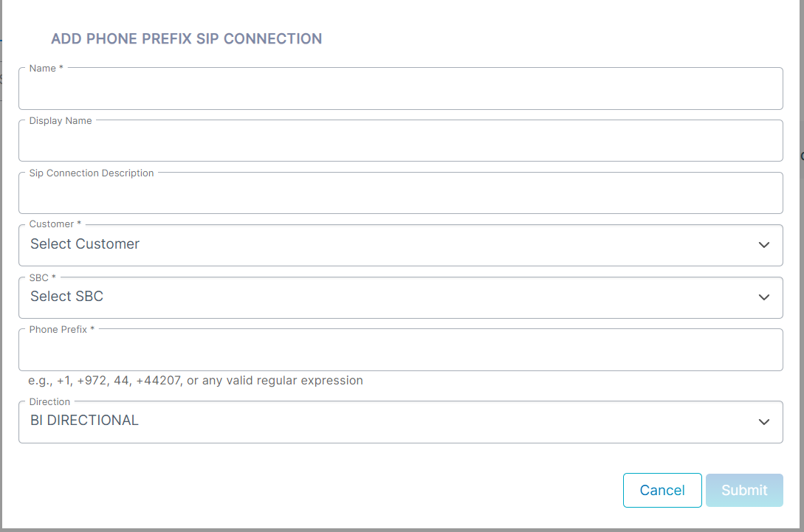This screenshot has height=532, width=804.
Task: Open the Select SBC dropdown
Action: pos(400,298)
